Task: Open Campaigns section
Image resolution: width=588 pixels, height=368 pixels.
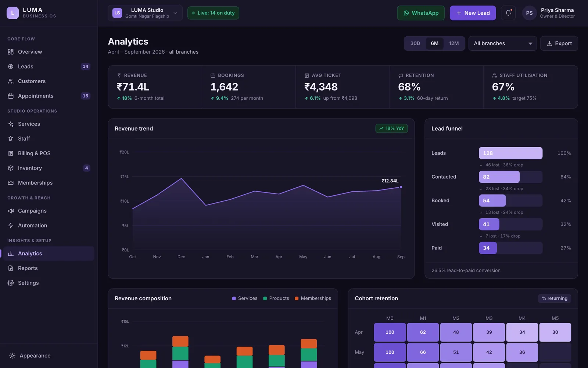Action: pos(49,211)
